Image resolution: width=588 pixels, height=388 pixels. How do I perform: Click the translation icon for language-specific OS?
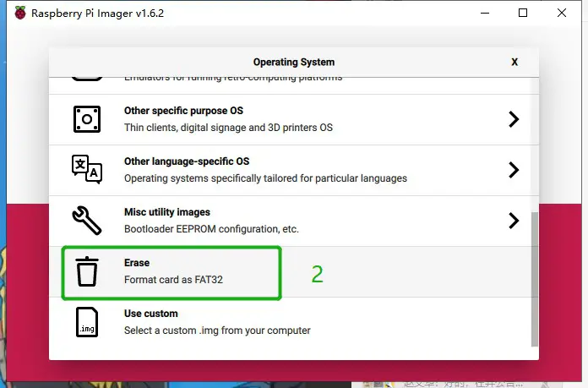87,169
